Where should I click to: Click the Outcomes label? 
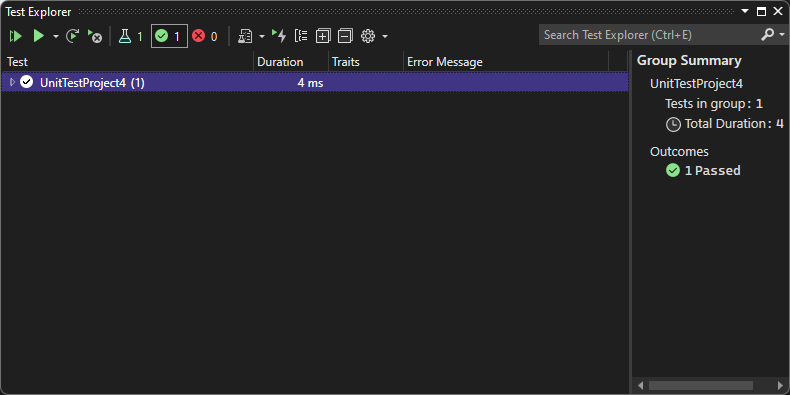point(679,152)
